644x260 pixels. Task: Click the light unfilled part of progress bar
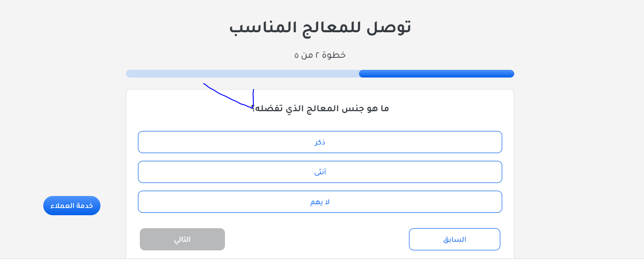[242, 74]
